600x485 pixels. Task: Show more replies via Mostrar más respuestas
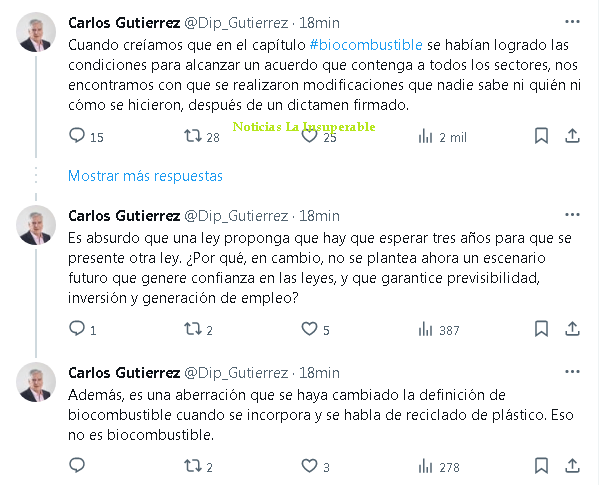[x=145, y=176]
